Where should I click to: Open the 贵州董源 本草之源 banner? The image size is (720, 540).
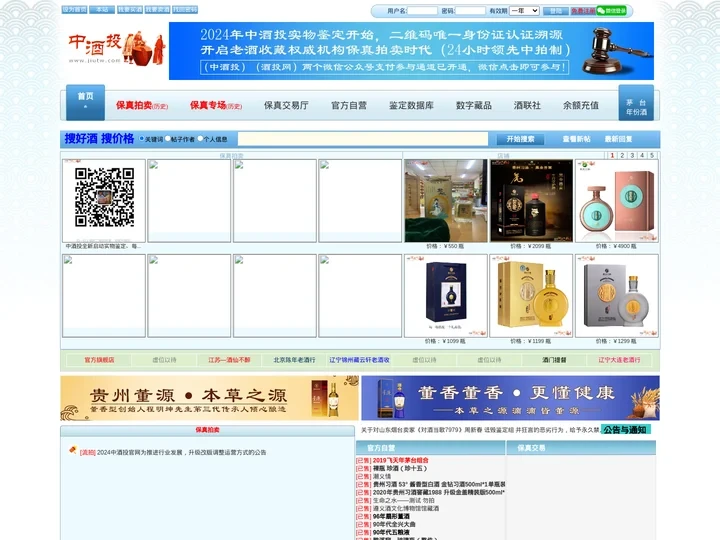point(209,398)
